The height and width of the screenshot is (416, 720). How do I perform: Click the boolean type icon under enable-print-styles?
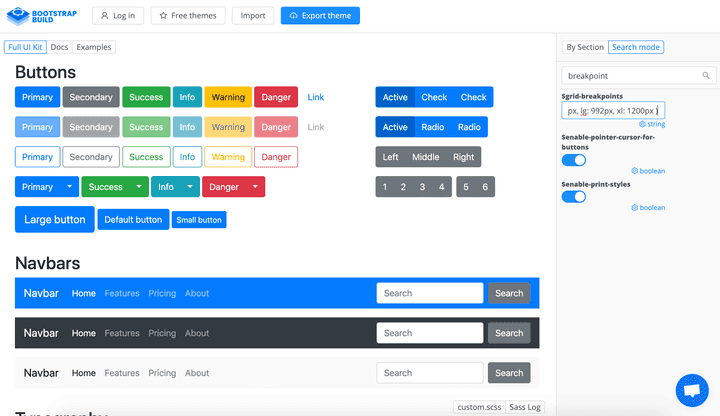click(635, 208)
